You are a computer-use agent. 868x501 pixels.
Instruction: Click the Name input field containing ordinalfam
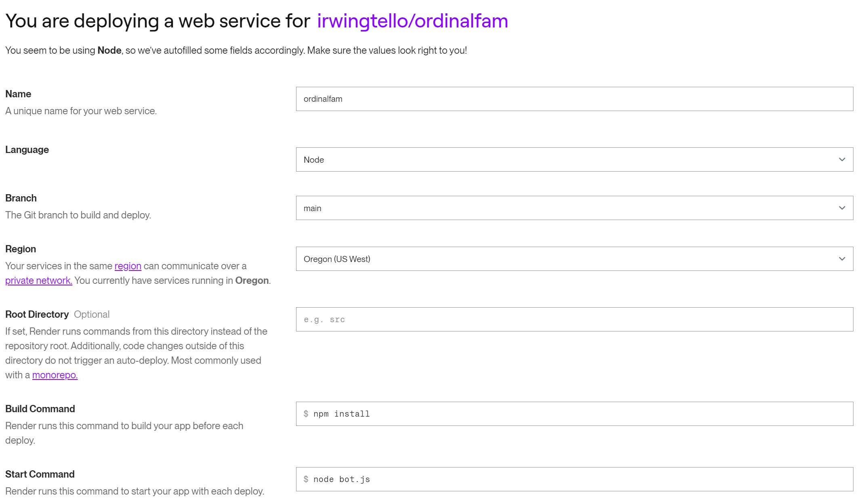[574, 99]
